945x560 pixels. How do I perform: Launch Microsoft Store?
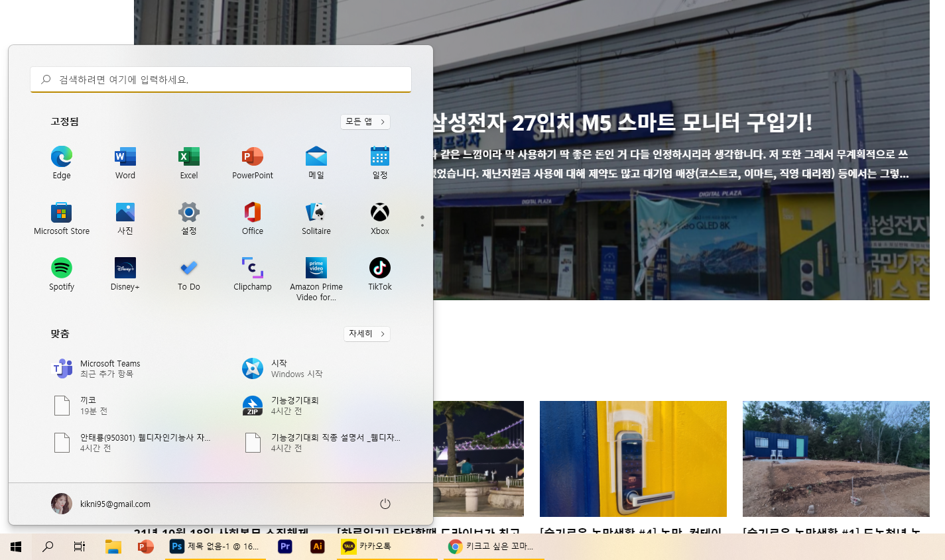(x=62, y=219)
